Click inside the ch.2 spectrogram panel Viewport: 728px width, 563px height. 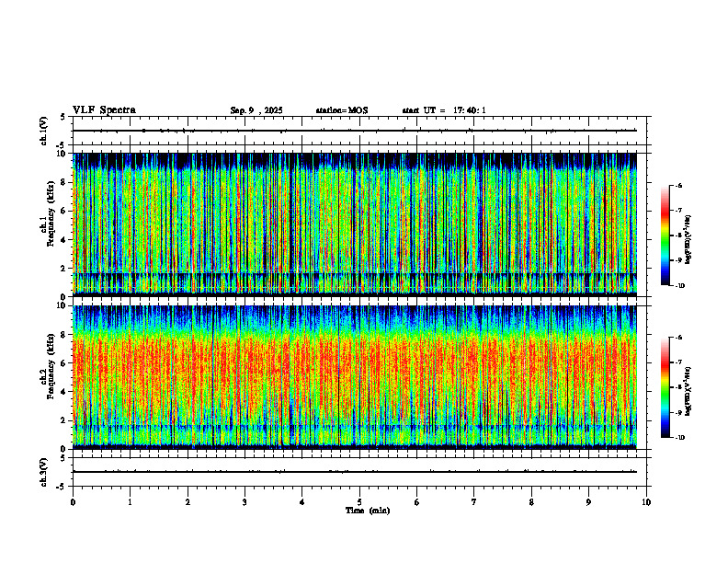tap(355, 377)
